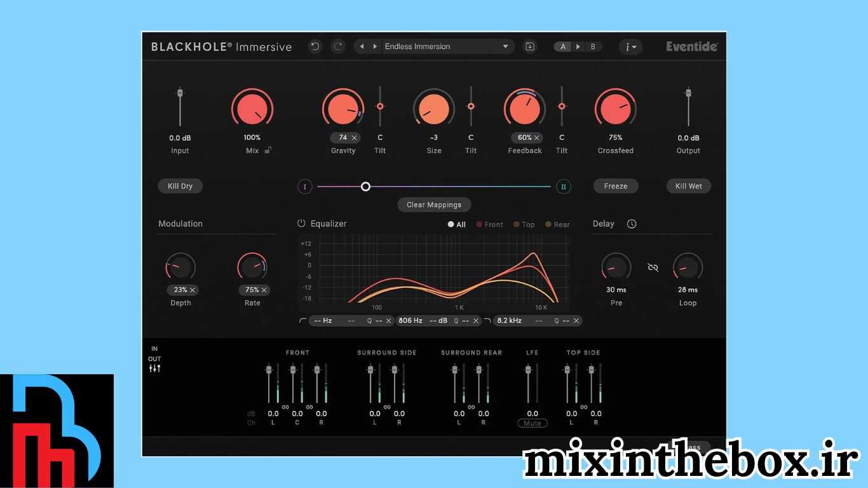The width and height of the screenshot is (868, 488).
Task: Click the high-cut filter shape icon
Action: (487, 321)
